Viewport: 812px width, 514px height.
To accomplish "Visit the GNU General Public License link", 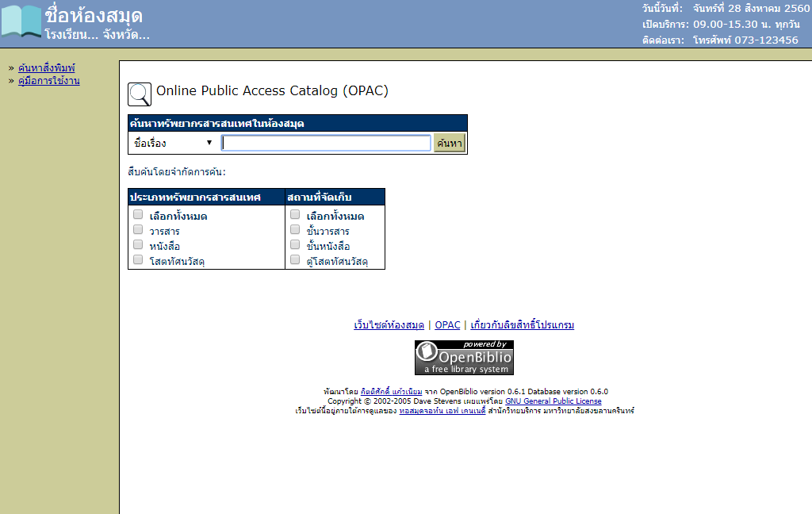I will [x=553, y=401].
